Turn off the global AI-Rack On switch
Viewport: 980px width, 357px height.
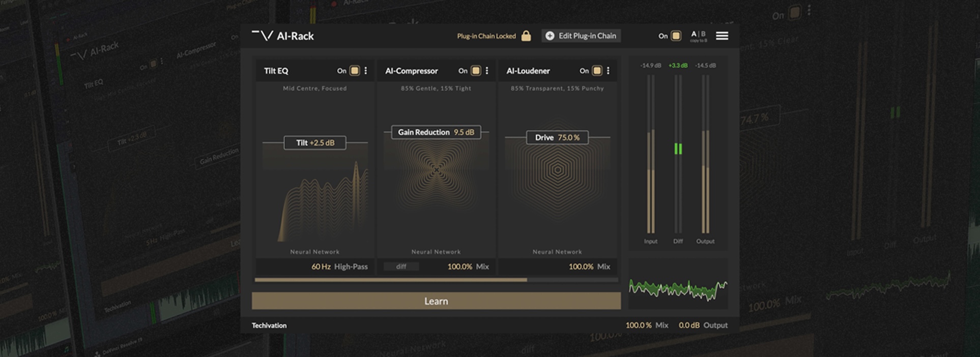[676, 36]
